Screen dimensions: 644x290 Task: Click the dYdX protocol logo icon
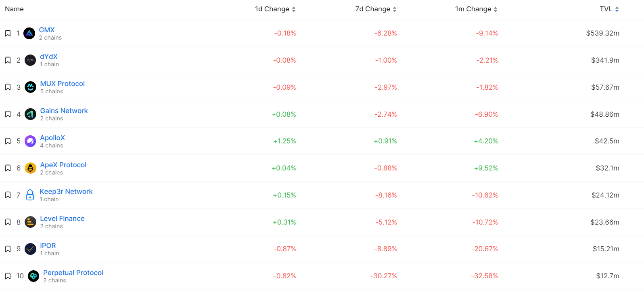(30, 61)
